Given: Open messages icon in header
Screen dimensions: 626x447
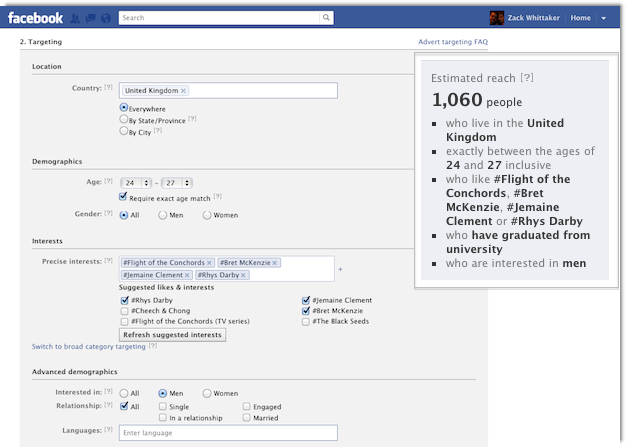Looking at the screenshot, I should click(91, 18).
